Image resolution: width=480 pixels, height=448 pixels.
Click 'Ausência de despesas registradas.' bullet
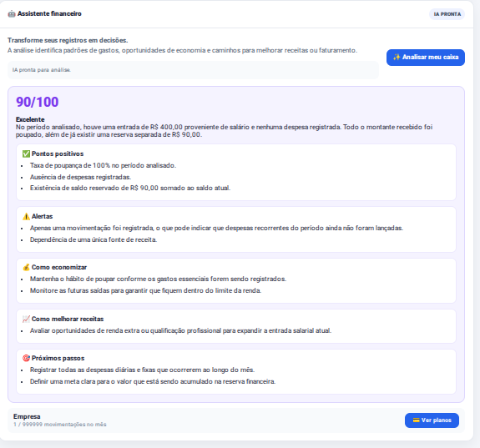pos(80,177)
